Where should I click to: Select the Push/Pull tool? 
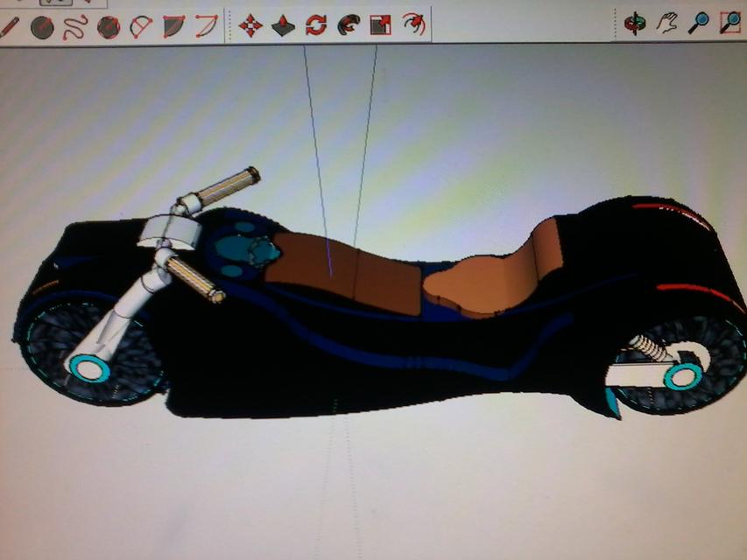point(282,26)
